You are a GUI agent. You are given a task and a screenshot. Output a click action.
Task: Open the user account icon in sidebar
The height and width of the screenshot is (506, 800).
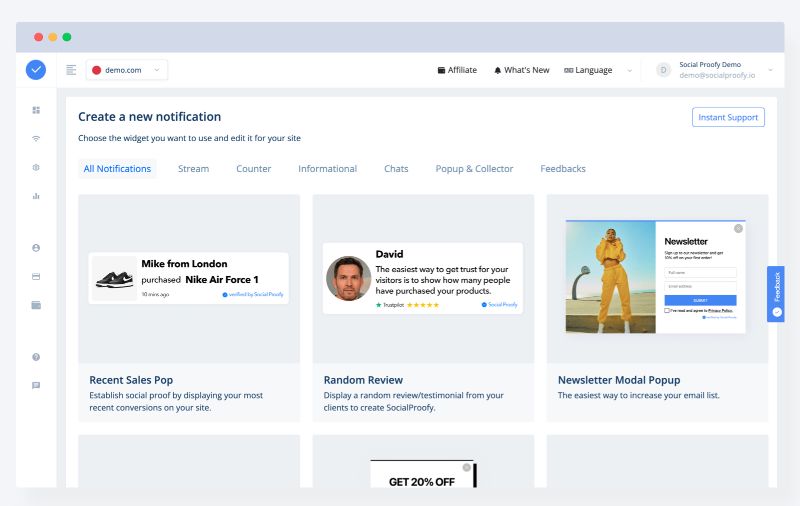[36, 248]
